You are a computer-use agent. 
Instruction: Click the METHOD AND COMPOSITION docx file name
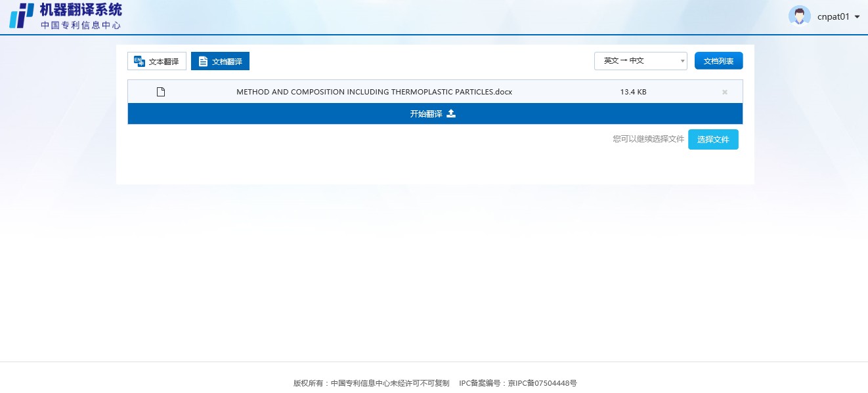[374, 92]
